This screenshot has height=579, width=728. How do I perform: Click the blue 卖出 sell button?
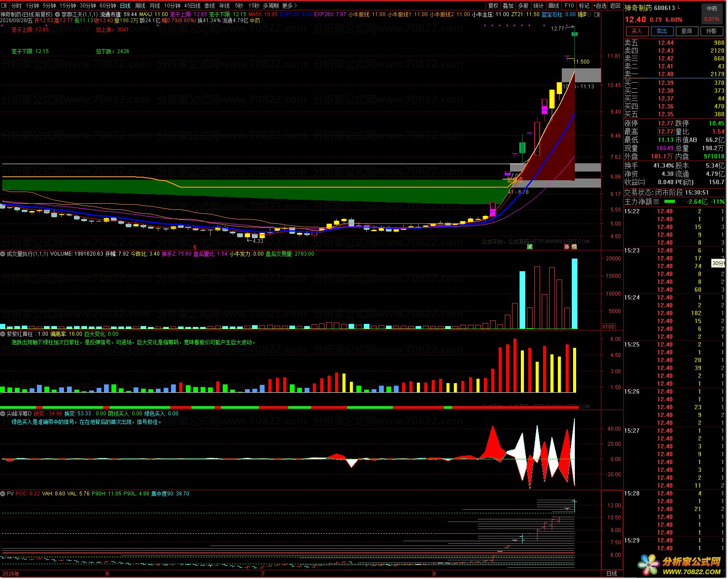point(662,31)
